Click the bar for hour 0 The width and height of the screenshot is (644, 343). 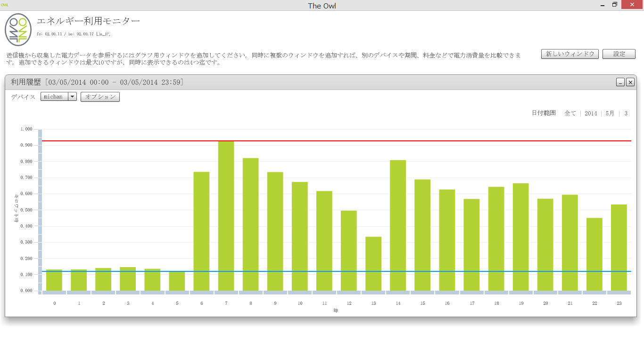click(x=54, y=280)
